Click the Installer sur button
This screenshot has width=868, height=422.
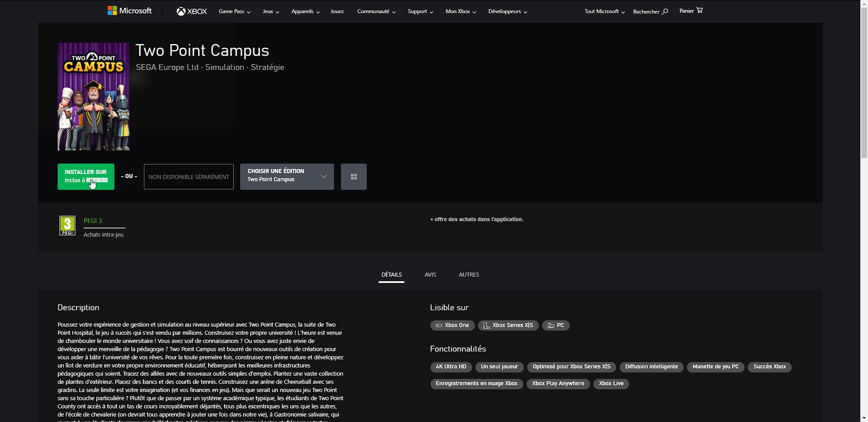(85, 177)
